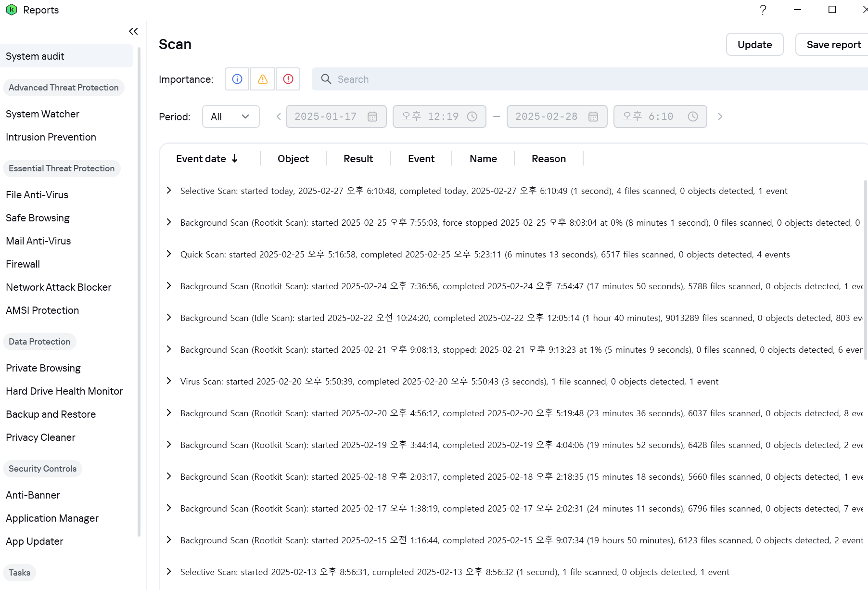868x590 pixels.
Task: Focus the Search input field
Action: (x=590, y=79)
